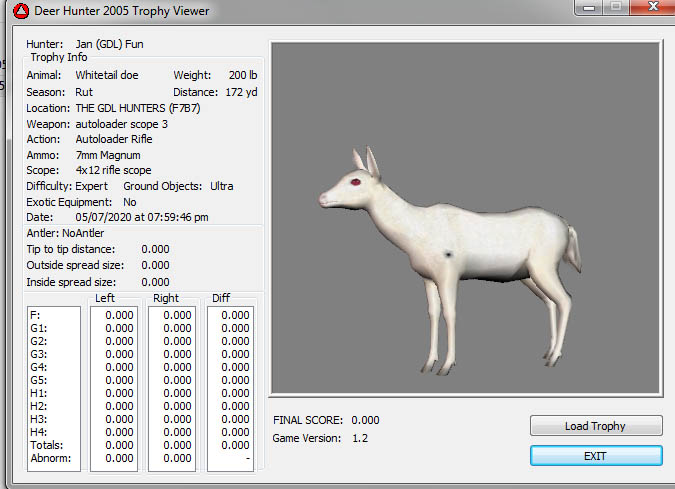The width and height of the screenshot is (675, 489).
Task: Click the EXIT button
Action: tap(596, 456)
